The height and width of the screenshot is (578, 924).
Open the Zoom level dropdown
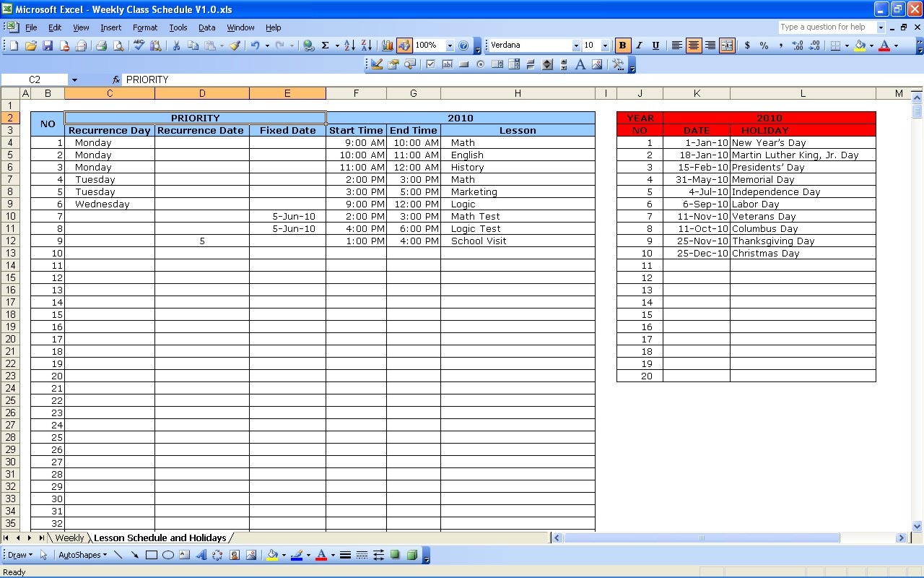pos(449,45)
